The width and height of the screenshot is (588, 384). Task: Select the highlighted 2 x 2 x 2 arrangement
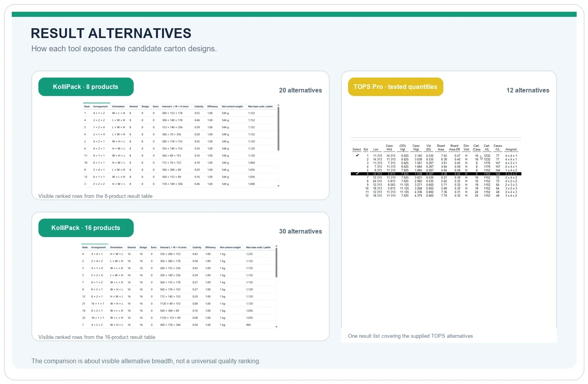click(511, 174)
